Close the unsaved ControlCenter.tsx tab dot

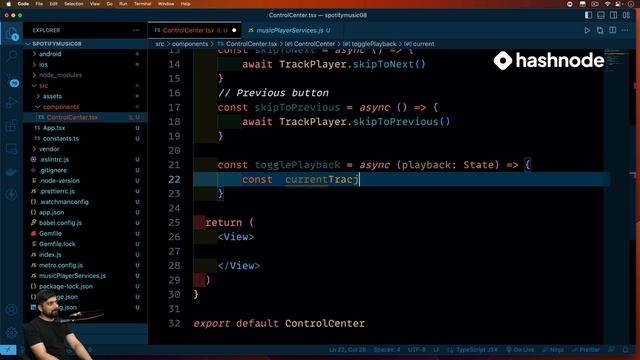234,30
